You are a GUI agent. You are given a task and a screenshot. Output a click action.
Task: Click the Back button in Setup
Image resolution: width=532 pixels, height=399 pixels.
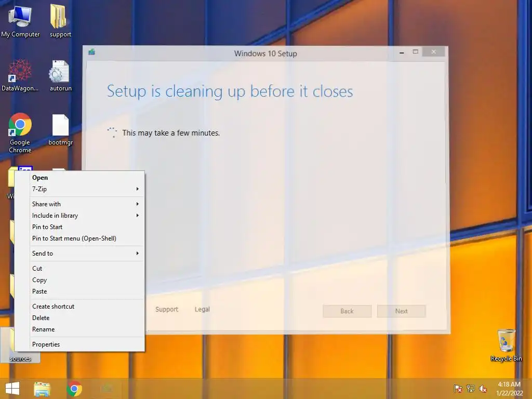coord(347,311)
